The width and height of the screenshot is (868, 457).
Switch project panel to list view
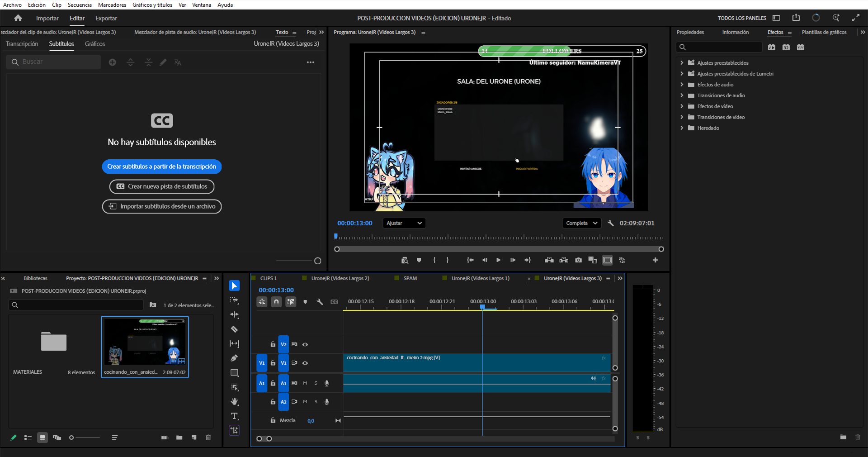coord(28,438)
